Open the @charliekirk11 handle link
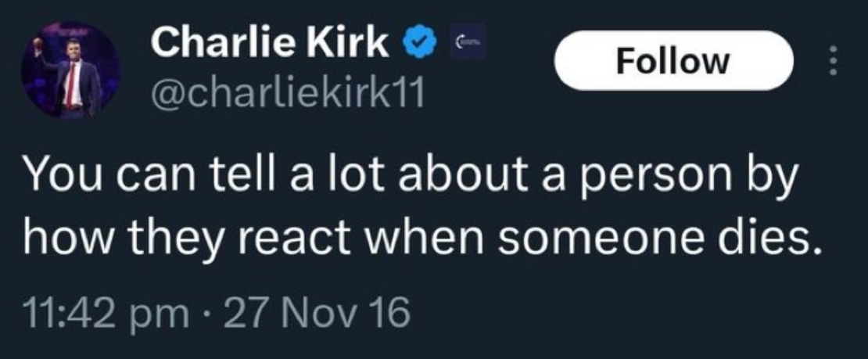This screenshot has width=868, height=359. tap(285, 95)
